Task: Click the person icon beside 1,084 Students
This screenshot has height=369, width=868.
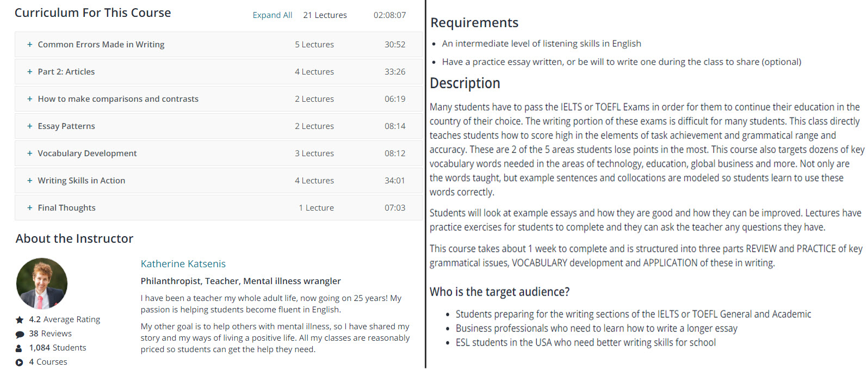Action: click(19, 348)
